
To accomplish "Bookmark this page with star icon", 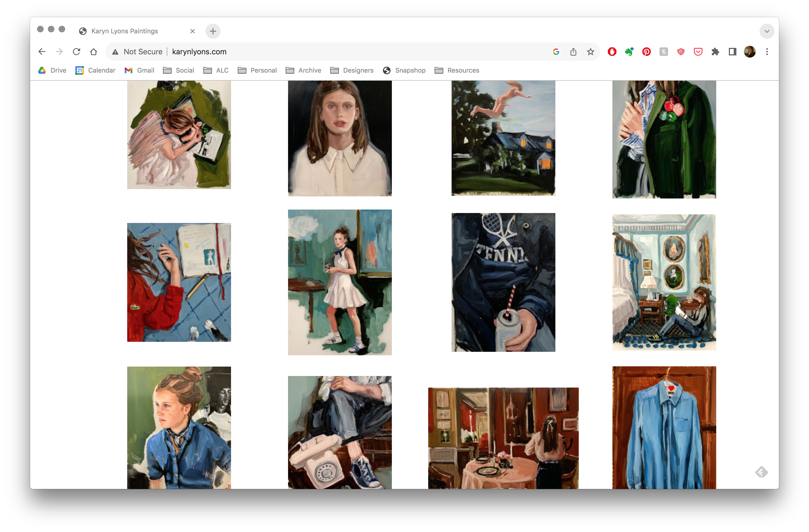I will (x=590, y=52).
